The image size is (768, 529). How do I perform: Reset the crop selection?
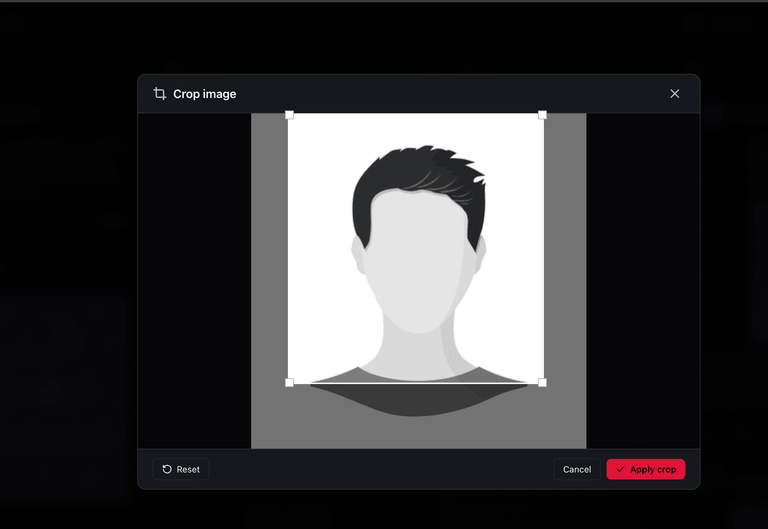click(x=181, y=469)
